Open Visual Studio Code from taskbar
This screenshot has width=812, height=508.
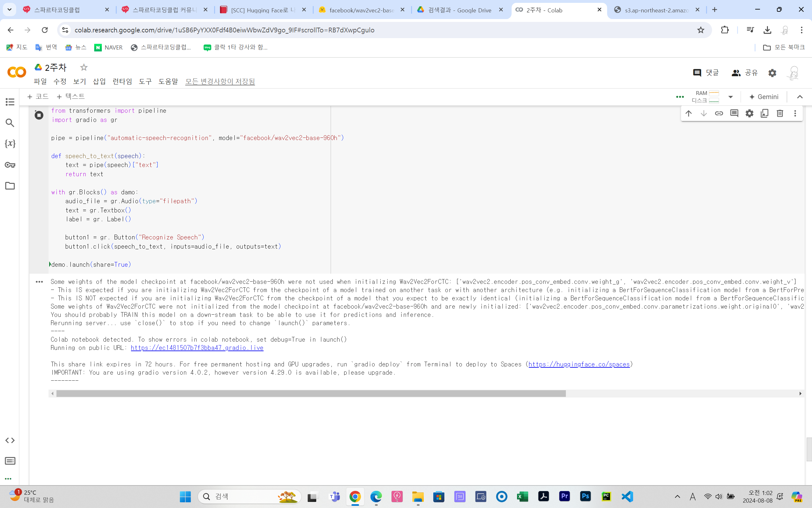[627, 497]
